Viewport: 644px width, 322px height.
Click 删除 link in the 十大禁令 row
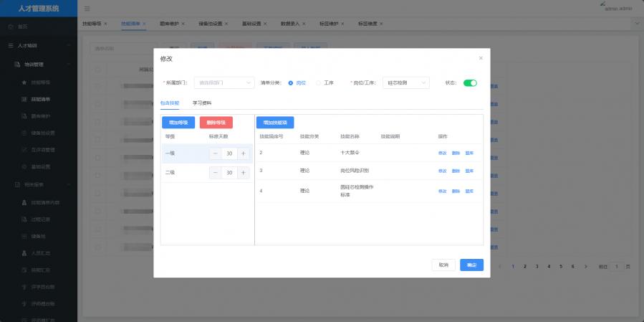click(x=456, y=153)
